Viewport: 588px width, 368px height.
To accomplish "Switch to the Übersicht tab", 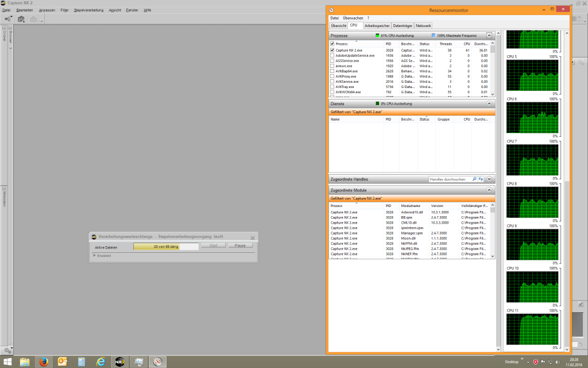I will pyautogui.click(x=338, y=25).
